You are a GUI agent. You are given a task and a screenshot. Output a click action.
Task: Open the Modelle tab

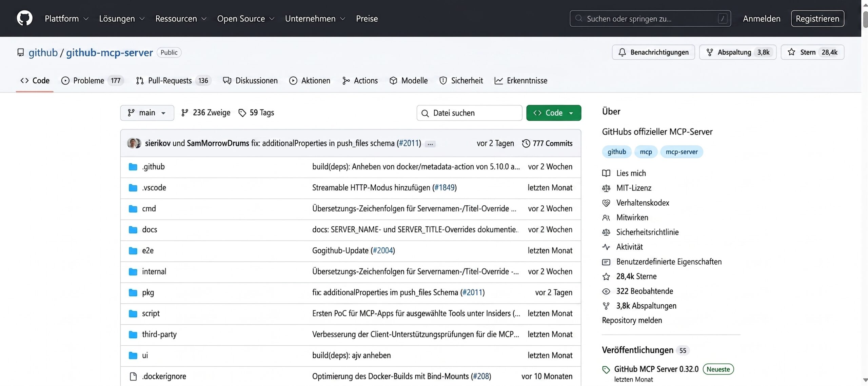pos(409,81)
